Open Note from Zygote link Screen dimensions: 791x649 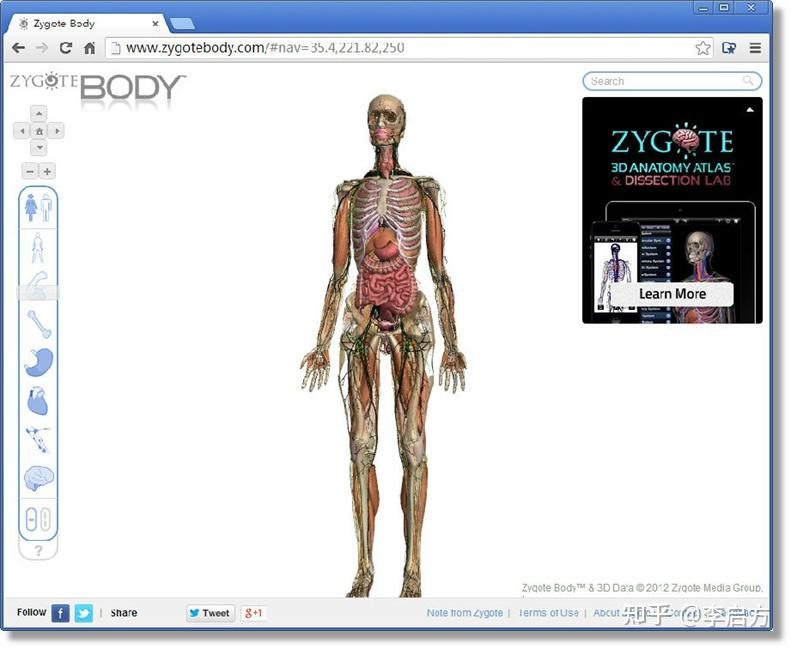click(465, 613)
